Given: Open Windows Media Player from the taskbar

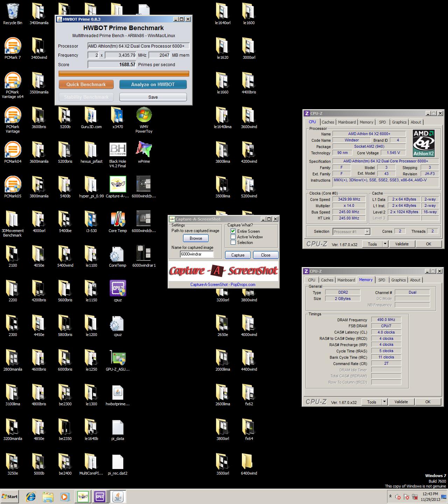Looking at the screenshot, I should coord(65,496).
